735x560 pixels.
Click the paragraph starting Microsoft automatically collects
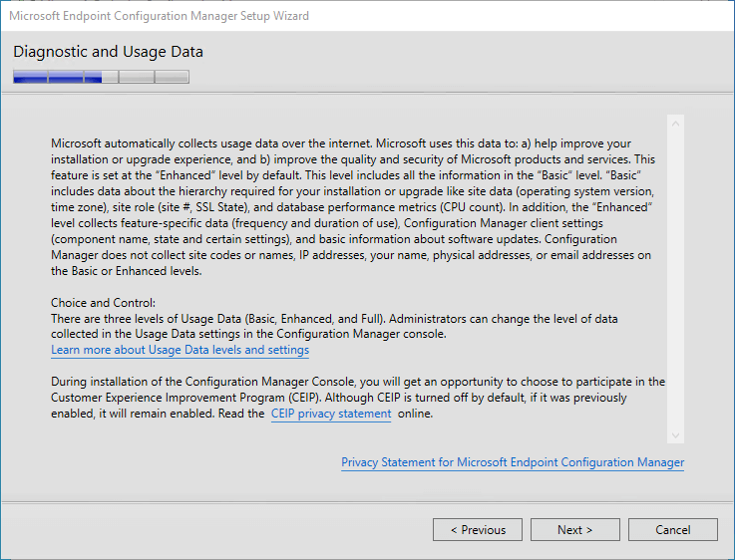coord(353,207)
